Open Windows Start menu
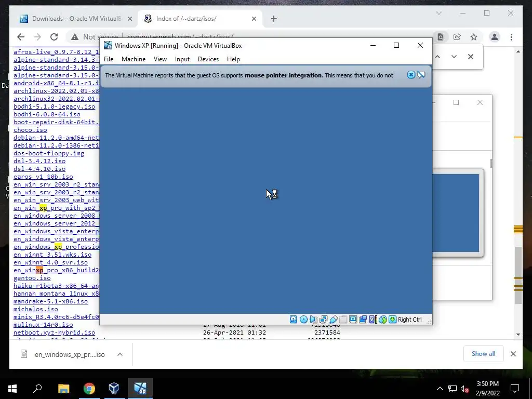532x399 pixels. point(12,388)
